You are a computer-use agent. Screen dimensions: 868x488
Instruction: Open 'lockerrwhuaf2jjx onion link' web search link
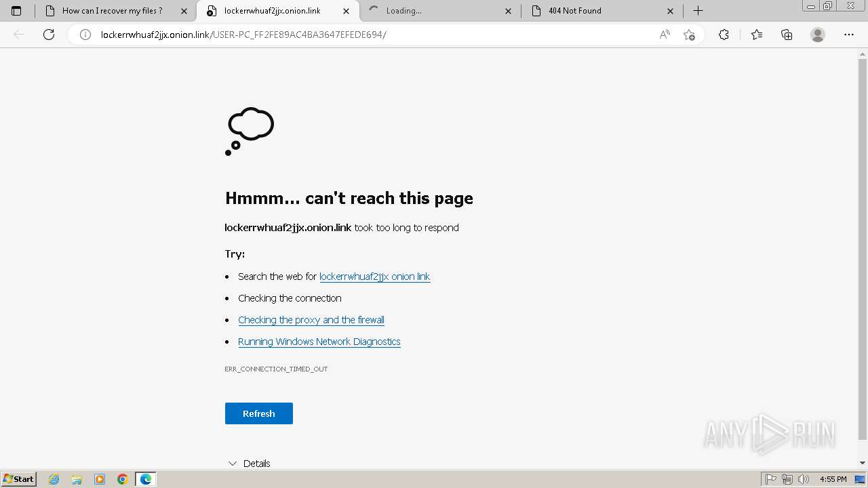(x=374, y=277)
